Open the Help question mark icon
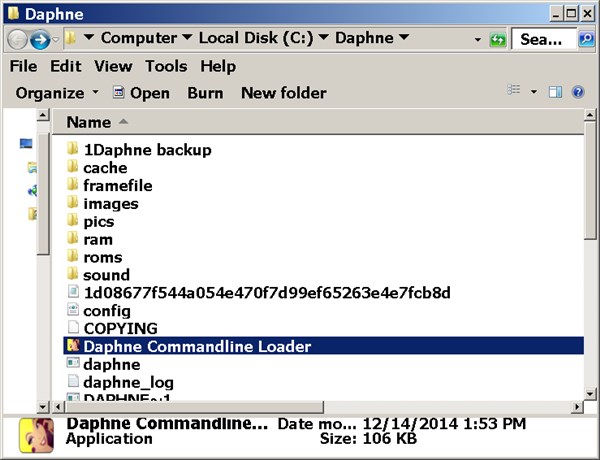This screenshot has width=600, height=460. coord(577,92)
